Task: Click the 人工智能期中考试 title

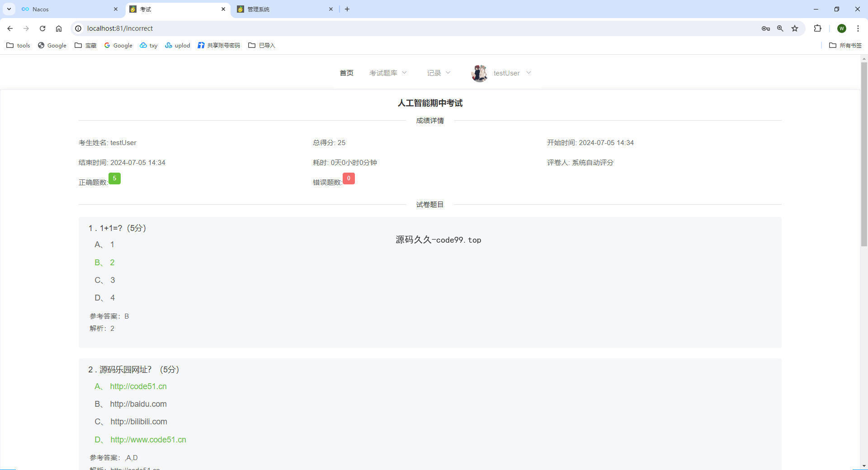Action: click(x=430, y=103)
